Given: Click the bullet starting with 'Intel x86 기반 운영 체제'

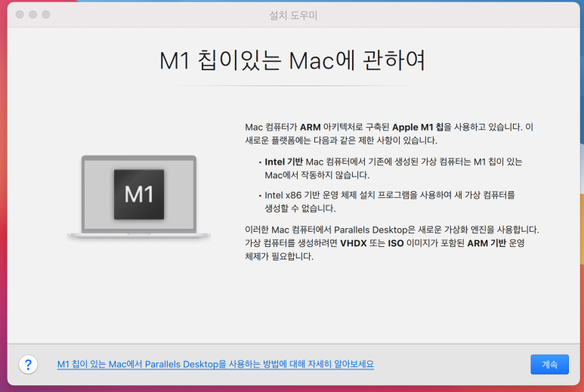Looking at the screenshot, I should tap(387, 202).
